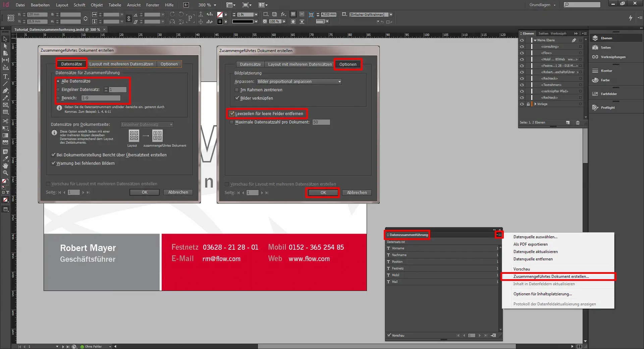Open the Bilder proportional anpassen dropdown

coord(339,81)
